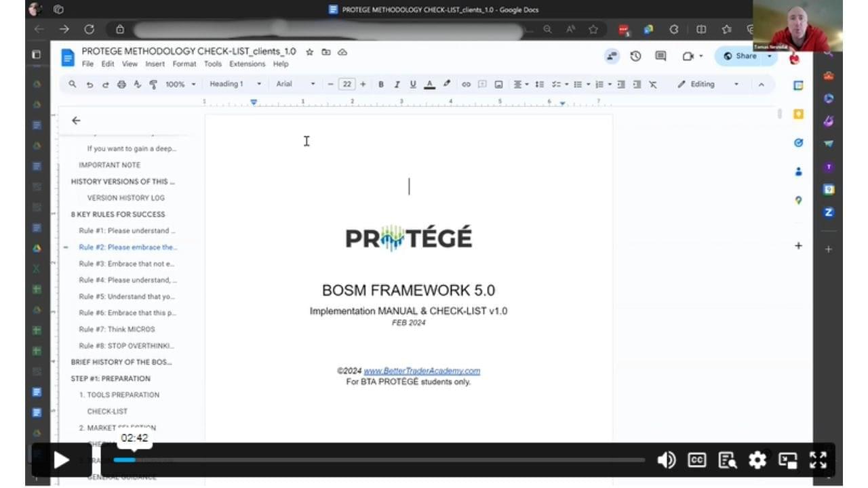Star the document title
Viewport: 868px width, 488px height.
pos(310,52)
